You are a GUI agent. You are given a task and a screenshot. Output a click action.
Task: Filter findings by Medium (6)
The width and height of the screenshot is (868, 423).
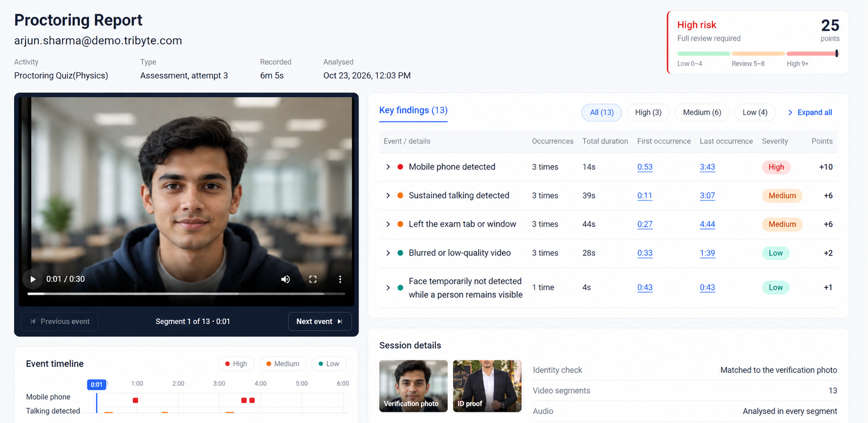(x=702, y=113)
